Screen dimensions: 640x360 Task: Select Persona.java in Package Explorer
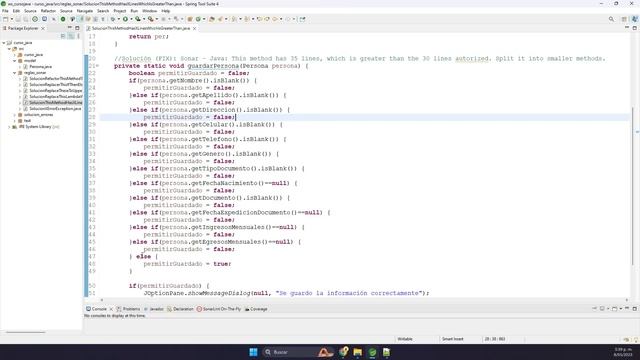pyautogui.click(x=40, y=67)
